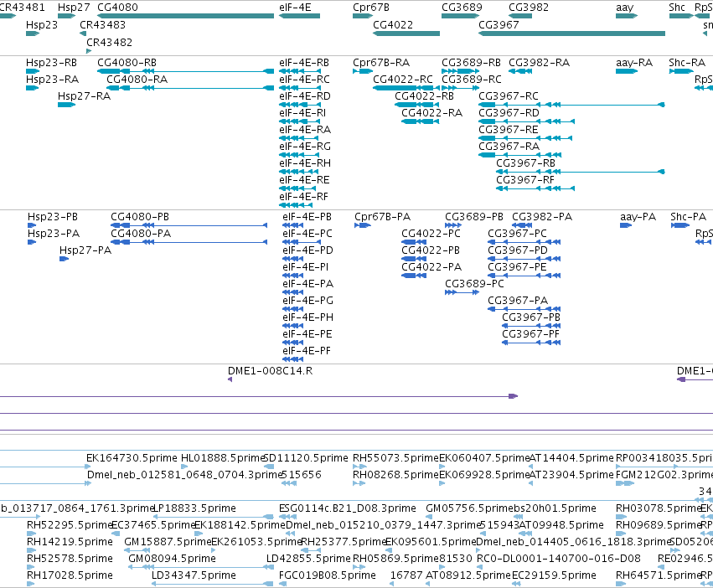Select protein Hsp27-PA label
The height and width of the screenshot is (588, 713).
click(85, 250)
